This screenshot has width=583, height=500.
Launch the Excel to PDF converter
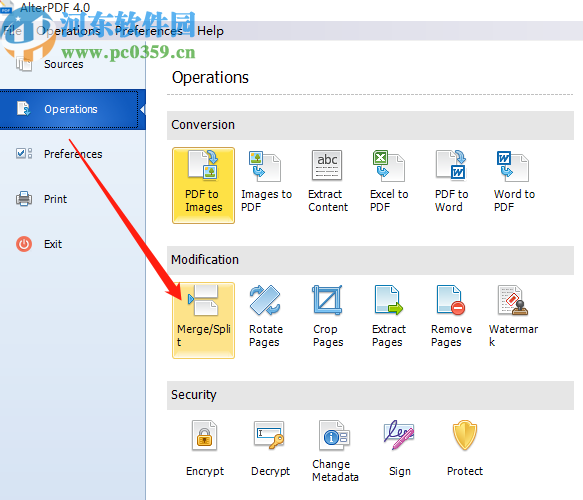389,182
